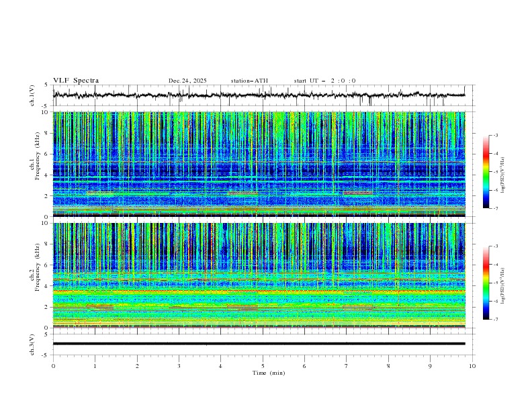Select the "start UT = 2 : 0 : 0" text
The height and width of the screenshot is (411, 532).
[324, 81]
